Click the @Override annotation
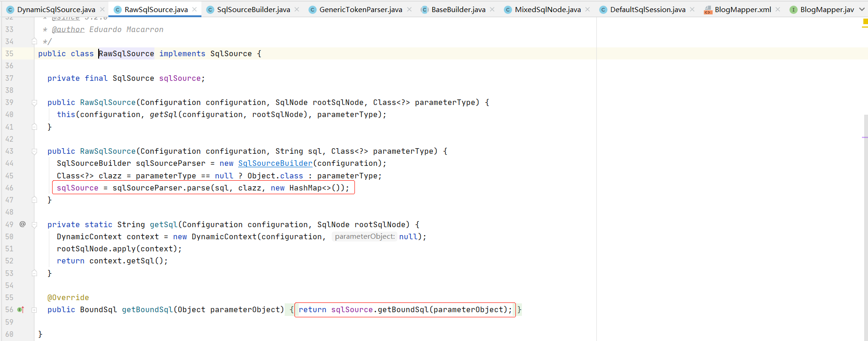The width and height of the screenshot is (868, 341). [x=68, y=297]
